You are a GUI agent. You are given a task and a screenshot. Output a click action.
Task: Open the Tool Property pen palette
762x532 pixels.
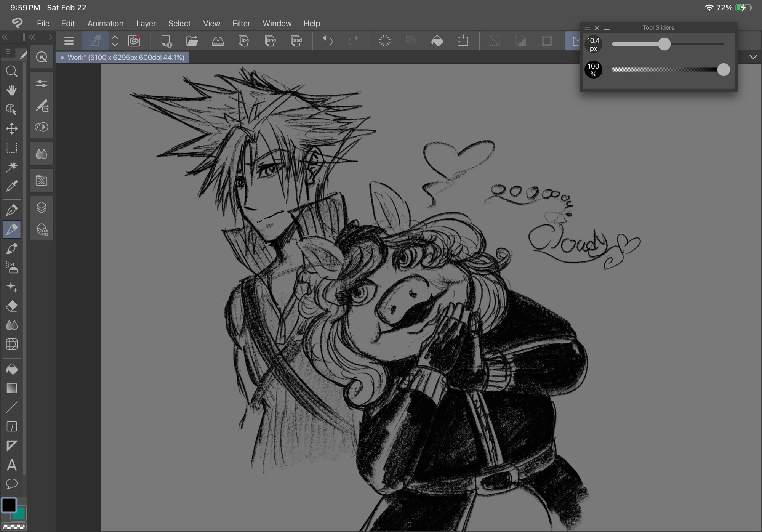42,106
